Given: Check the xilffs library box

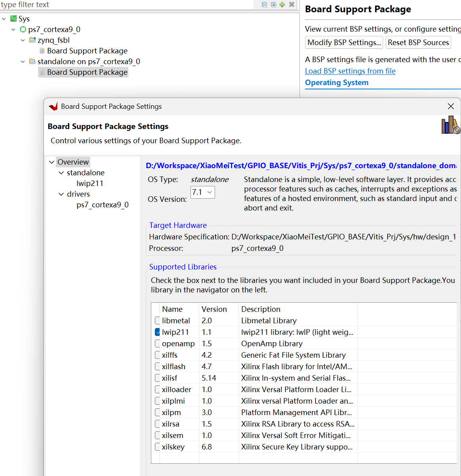Looking at the screenshot, I should click(157, 355).
